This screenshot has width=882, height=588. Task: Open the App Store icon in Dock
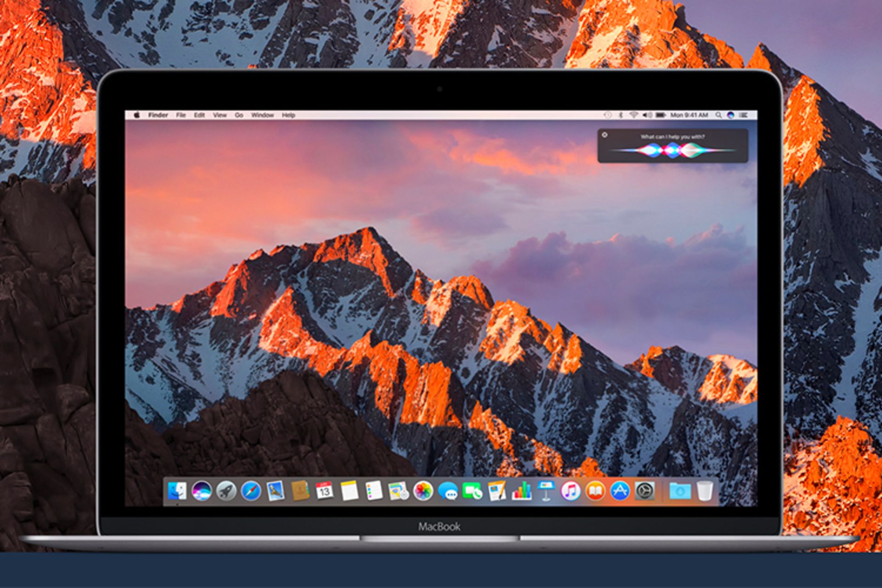(620, 491)
